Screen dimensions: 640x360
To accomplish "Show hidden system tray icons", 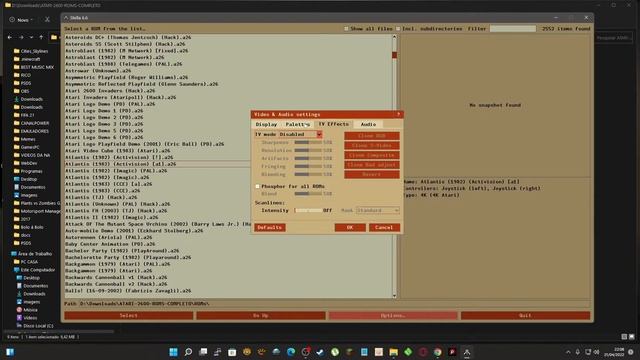I will coord(568,352).
